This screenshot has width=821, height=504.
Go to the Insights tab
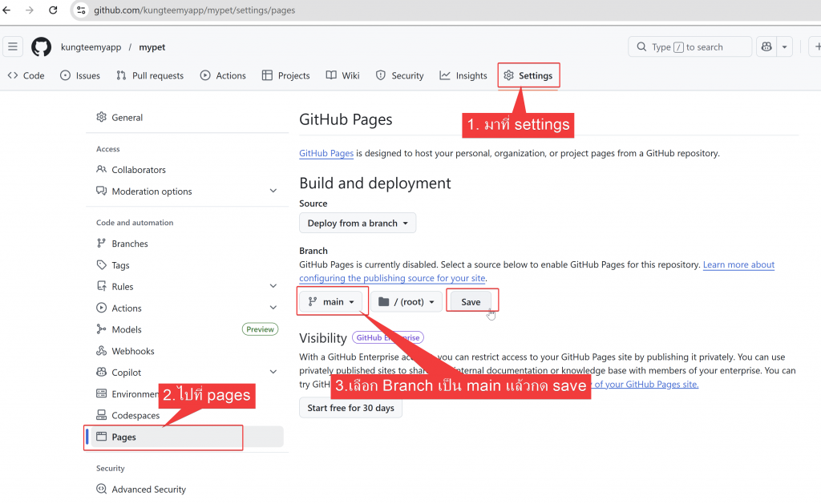pos(463,75)
